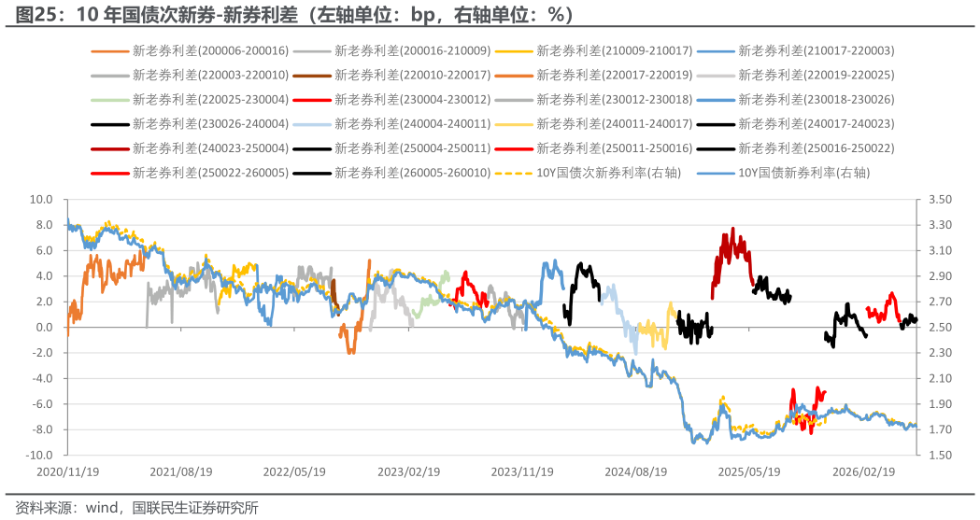Select legend entry 新老券利差(250011-250016)

point(593,148)
